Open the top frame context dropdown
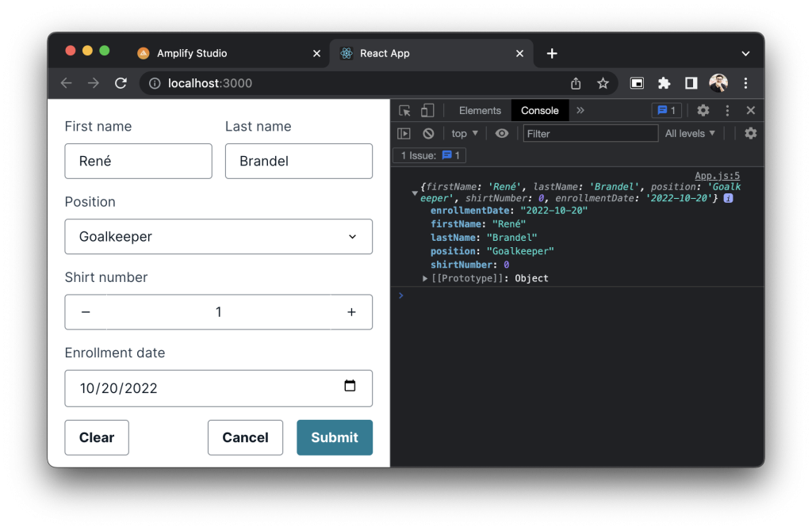This screenshot has width=812, height=530. (463, 133)
